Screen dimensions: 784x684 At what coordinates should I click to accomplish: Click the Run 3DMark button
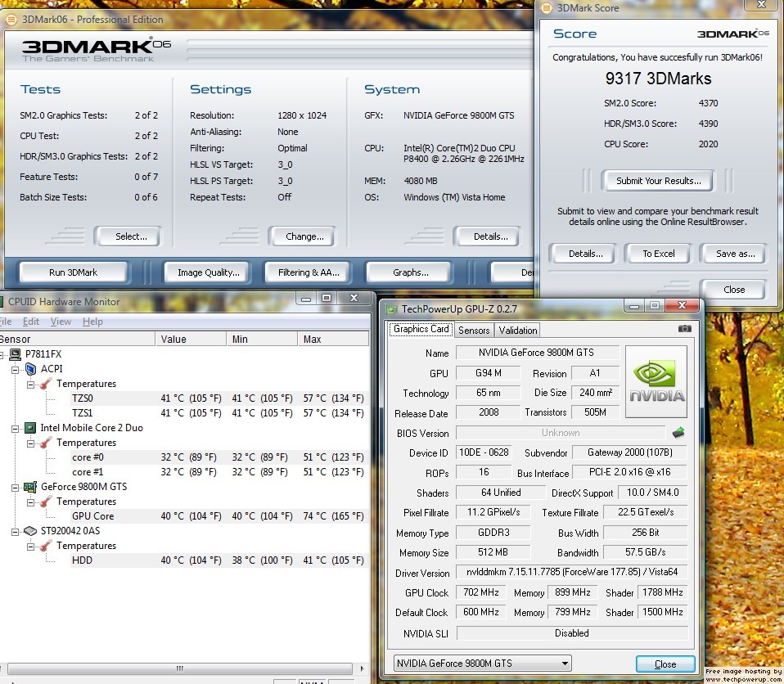73,272
